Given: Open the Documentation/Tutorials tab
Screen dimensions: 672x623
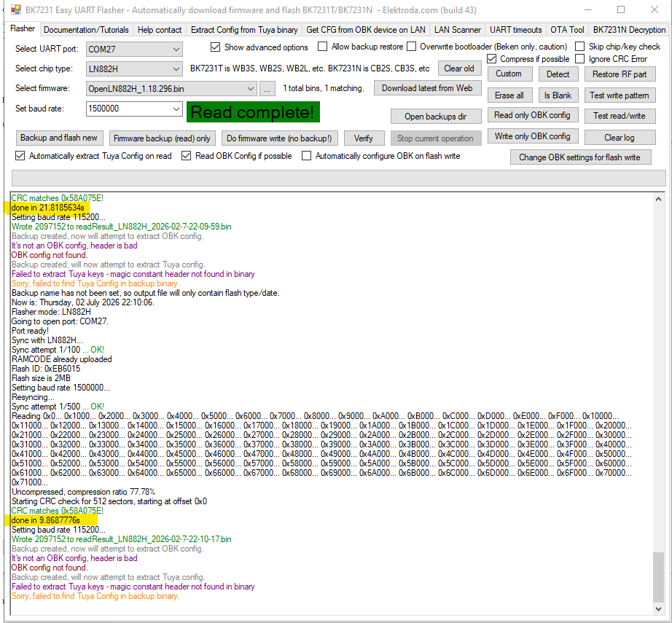Looking at the screenshot, I should pos(86,30).
